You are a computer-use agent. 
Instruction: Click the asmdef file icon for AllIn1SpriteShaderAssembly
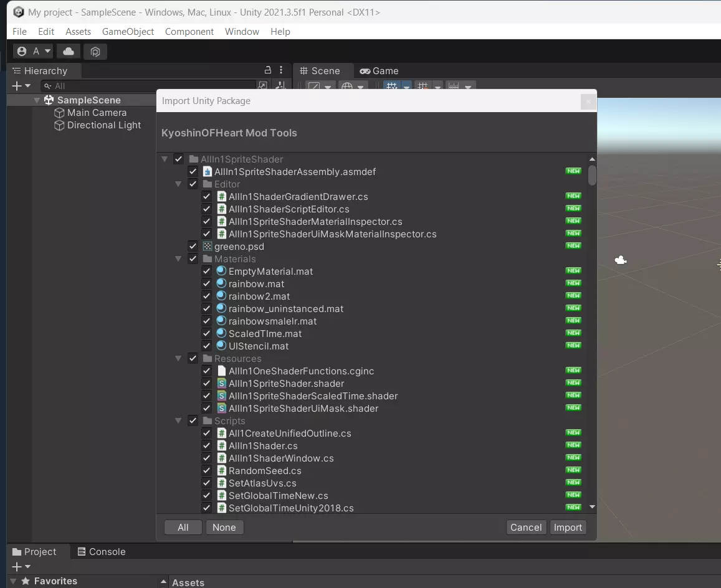click(208, 171)
